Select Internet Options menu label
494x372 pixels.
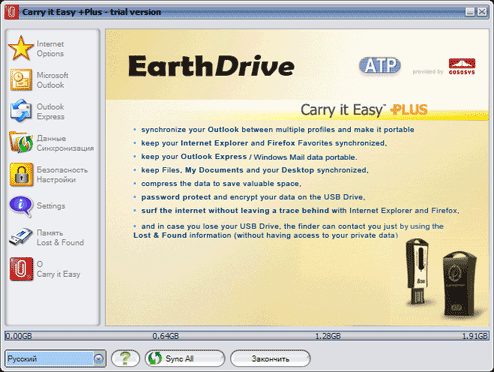[50, 49]
